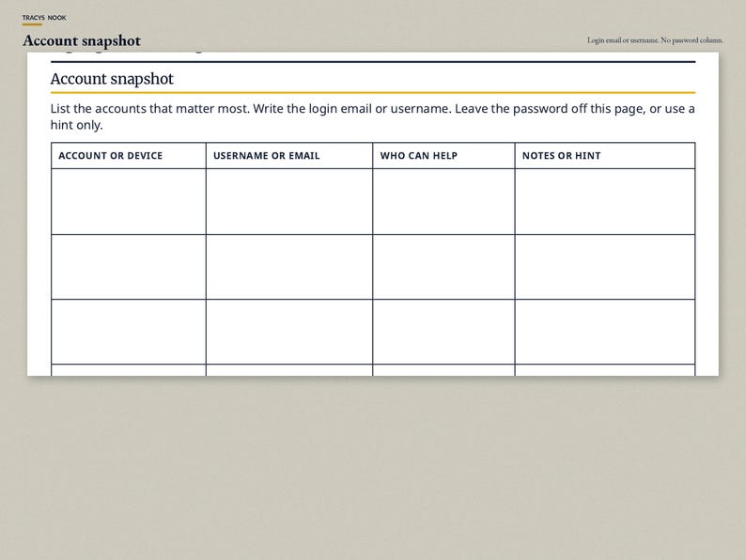Click the instruction paragraph about listing accounts
746x560 pixels.
372,117
